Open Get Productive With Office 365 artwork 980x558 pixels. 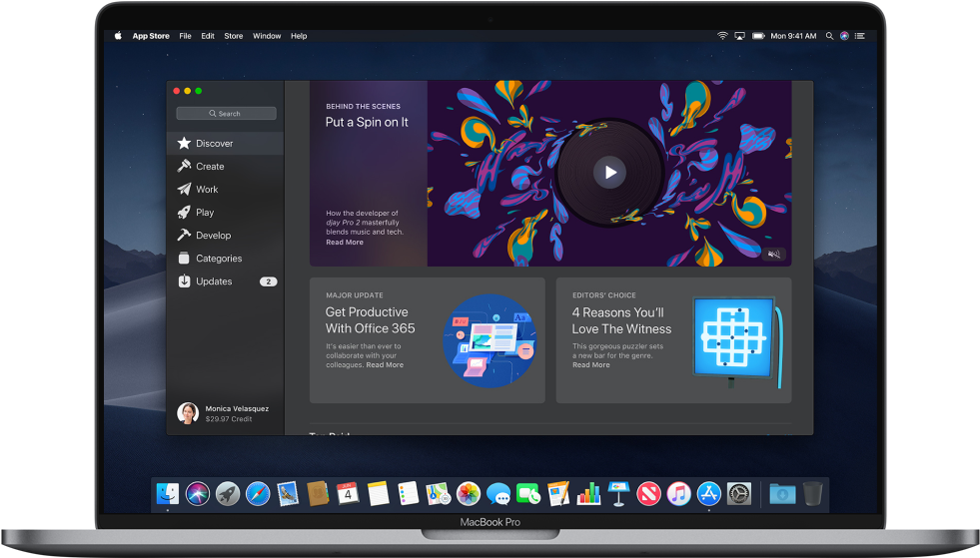click(x=490, y=340)
